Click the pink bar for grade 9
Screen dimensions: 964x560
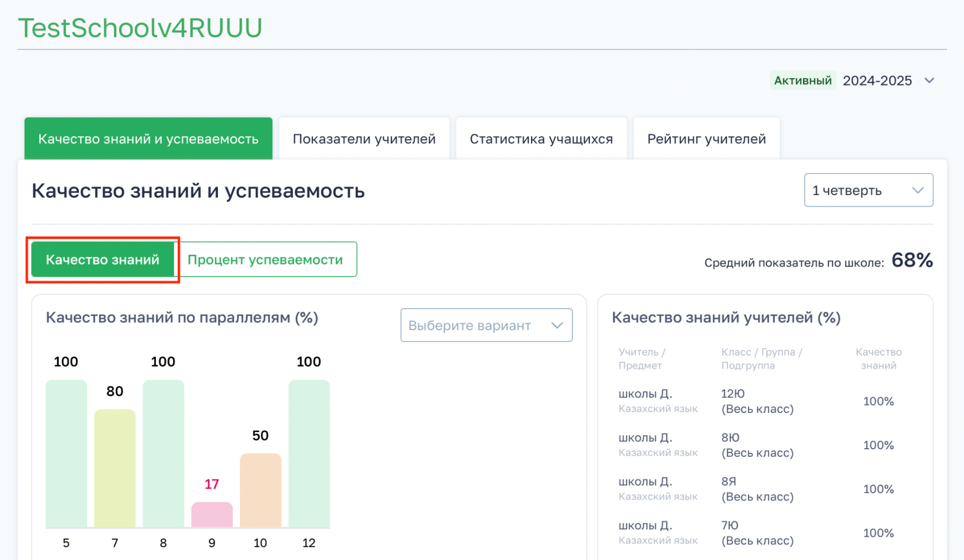[x=212, y=515]
